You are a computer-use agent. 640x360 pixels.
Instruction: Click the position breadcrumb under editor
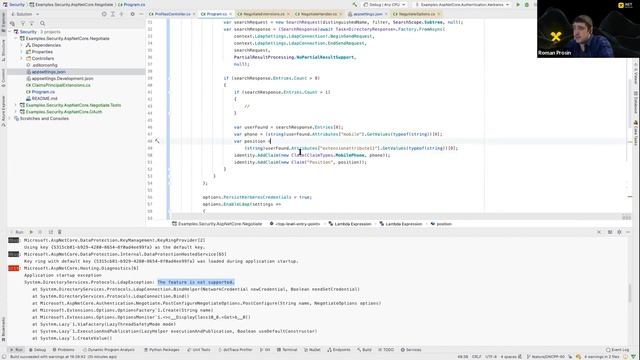click(442, 224)
